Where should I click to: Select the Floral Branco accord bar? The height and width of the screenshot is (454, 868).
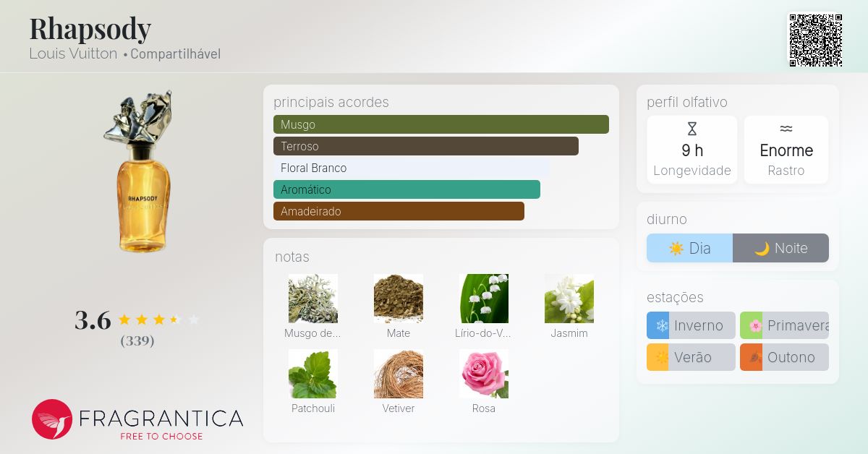[x=412, y=168]
